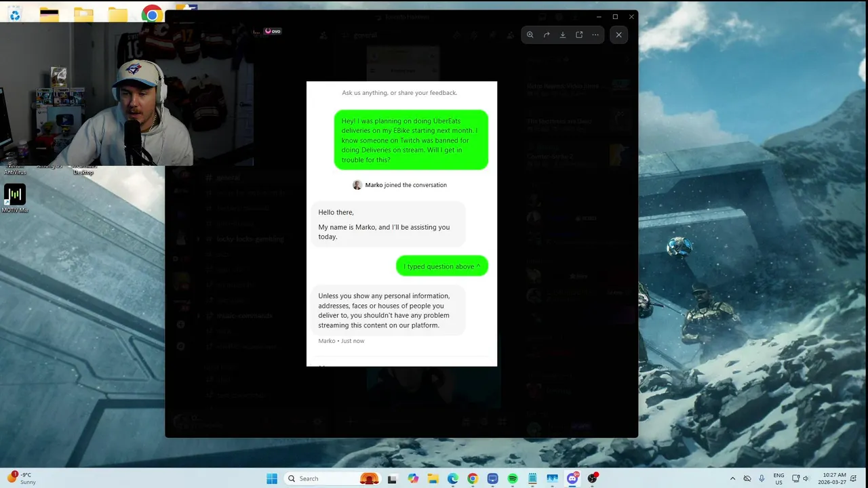Open the three-dot more options menu
Screen dimensions: 868x488
[x=595, y=35]
